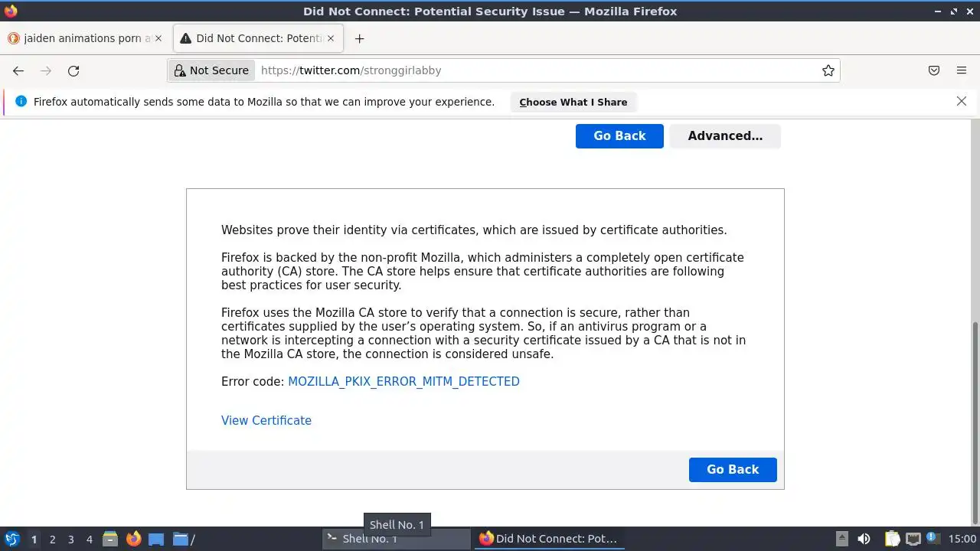
Task: Click Did Not Connect Firefox taskbar button
Action: [x=549, y=539]
